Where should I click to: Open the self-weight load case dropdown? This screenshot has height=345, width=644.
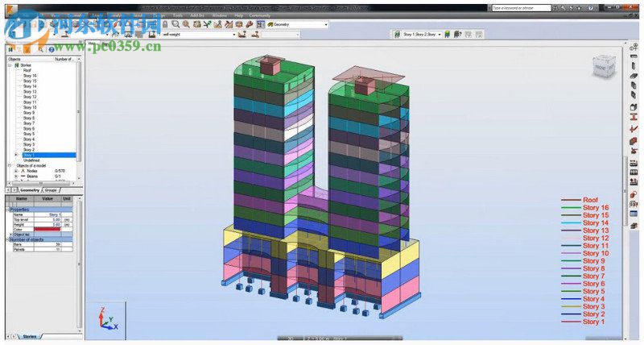coord(234,35)
